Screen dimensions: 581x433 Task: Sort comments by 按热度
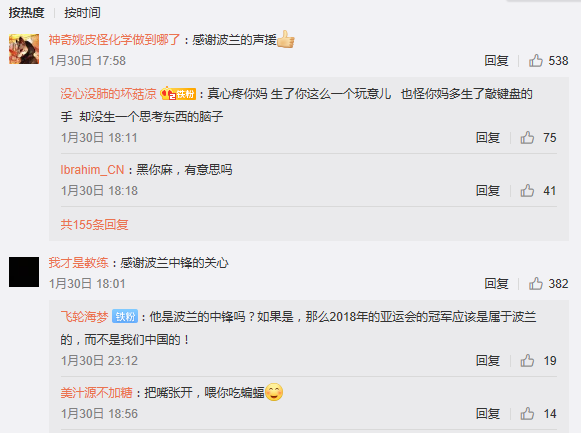click(26, 13)
